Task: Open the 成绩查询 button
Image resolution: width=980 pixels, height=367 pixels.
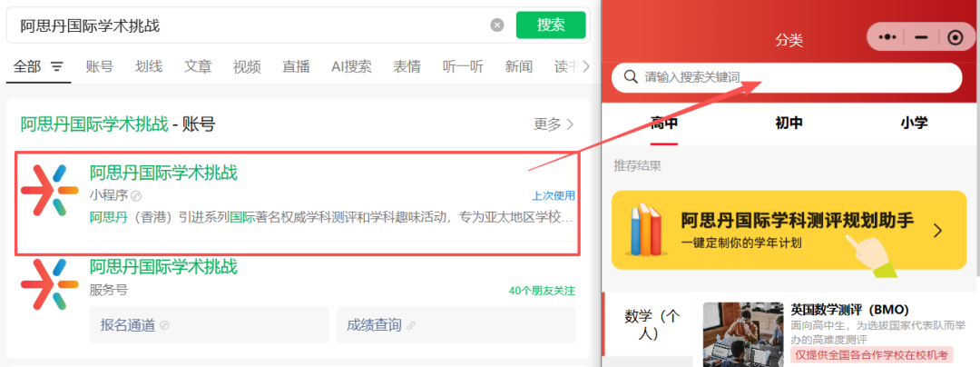Action: coord(456,324)
